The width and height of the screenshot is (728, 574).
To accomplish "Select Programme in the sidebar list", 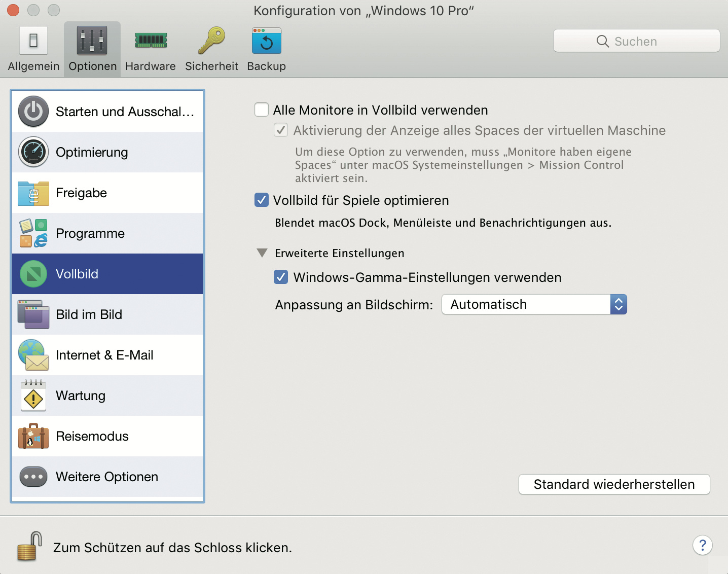I will (107, 233).
